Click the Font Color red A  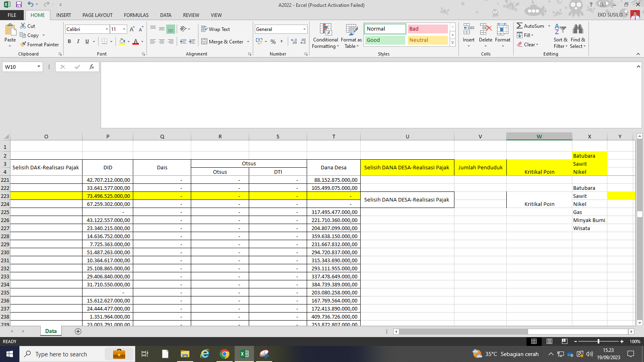[x=136, y=41]
